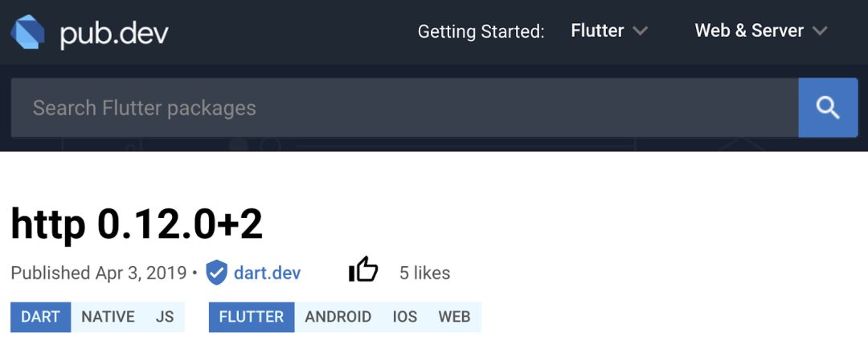
Task: Expand the Web & Server dropdown chevron
Action: tap(820, 31)
